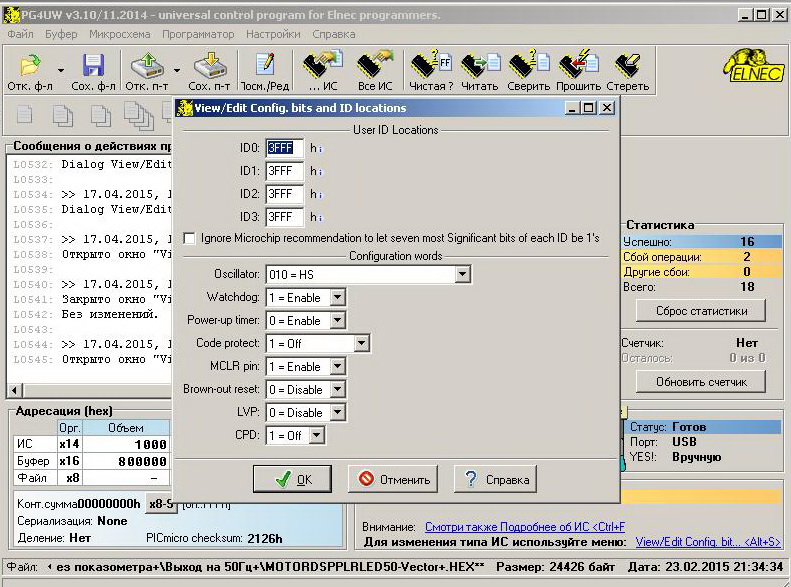The width and height of the screenshot is (791, 587).
Task: Click the ID0 input field
Action: tap(284, 148)
